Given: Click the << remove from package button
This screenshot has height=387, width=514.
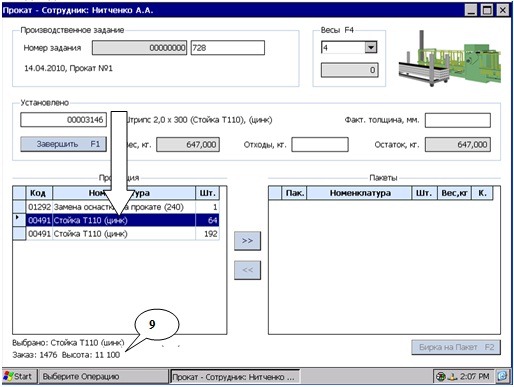Looking at the screenshot, I should point(247,270).
